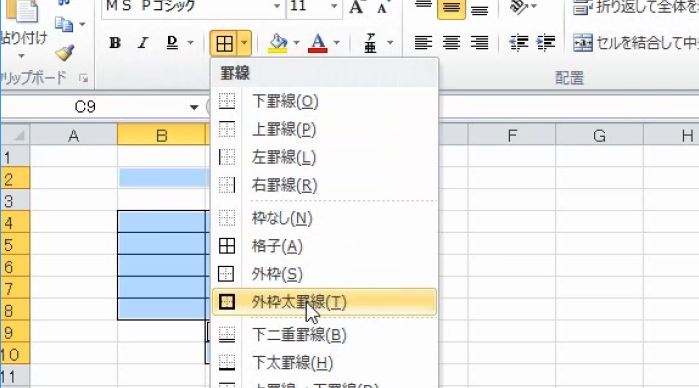Select column A header
The height and width of the screenshot is (388, 699).
pos(74,135)
